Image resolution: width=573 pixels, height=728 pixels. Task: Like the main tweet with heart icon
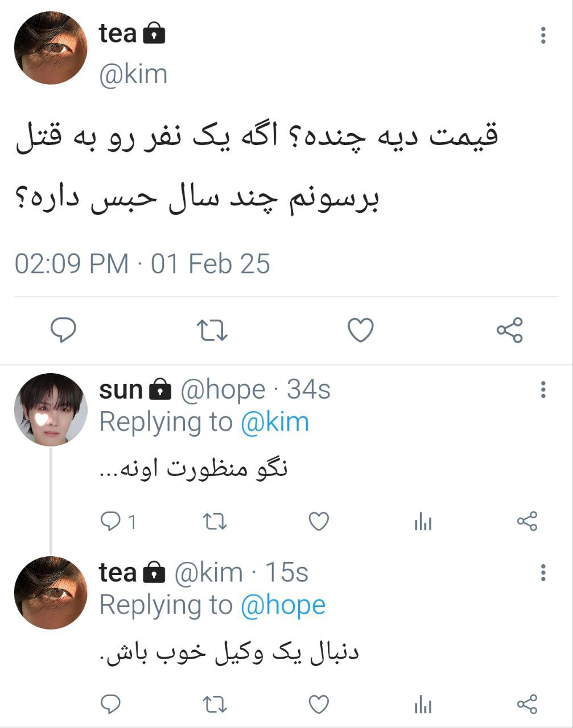[x=361, y=330]
